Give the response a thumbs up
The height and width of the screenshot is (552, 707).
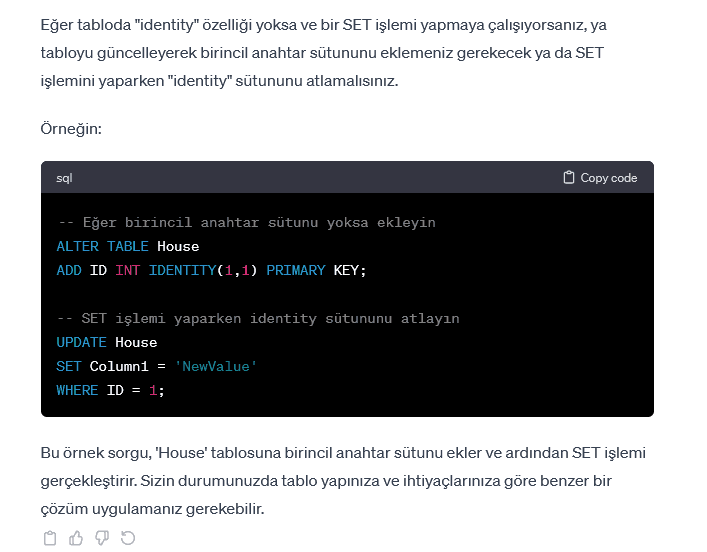(x=76, y=538)
